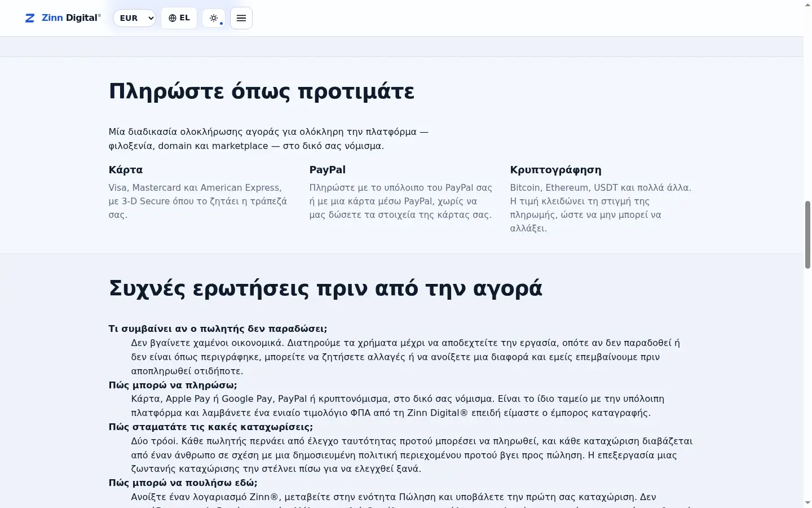Click the heading "Πληρώστε όπως προτιμάτε"
This screenshot has width=812, height=508.
pos(262,91)
